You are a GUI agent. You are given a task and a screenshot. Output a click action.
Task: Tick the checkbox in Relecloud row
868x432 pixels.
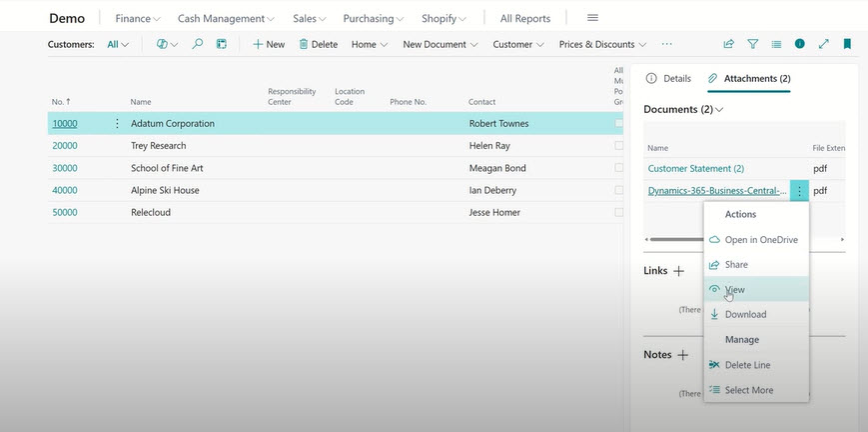619,212
